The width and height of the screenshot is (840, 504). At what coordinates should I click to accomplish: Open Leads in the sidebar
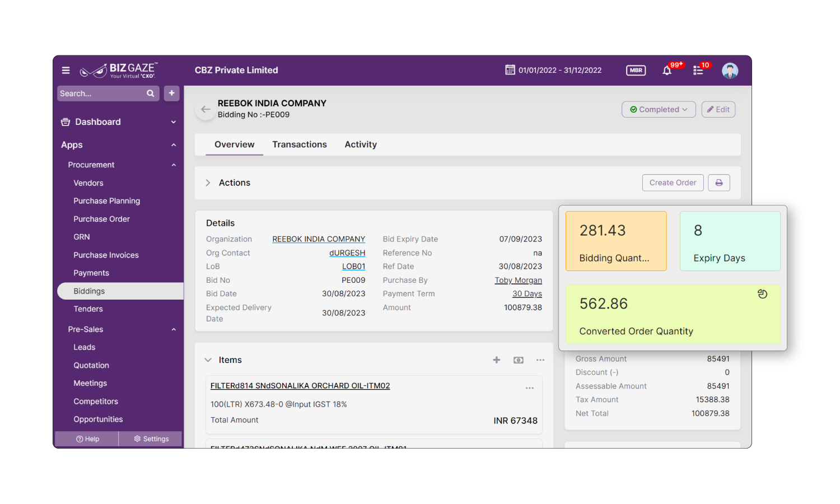tap(85, 347)
